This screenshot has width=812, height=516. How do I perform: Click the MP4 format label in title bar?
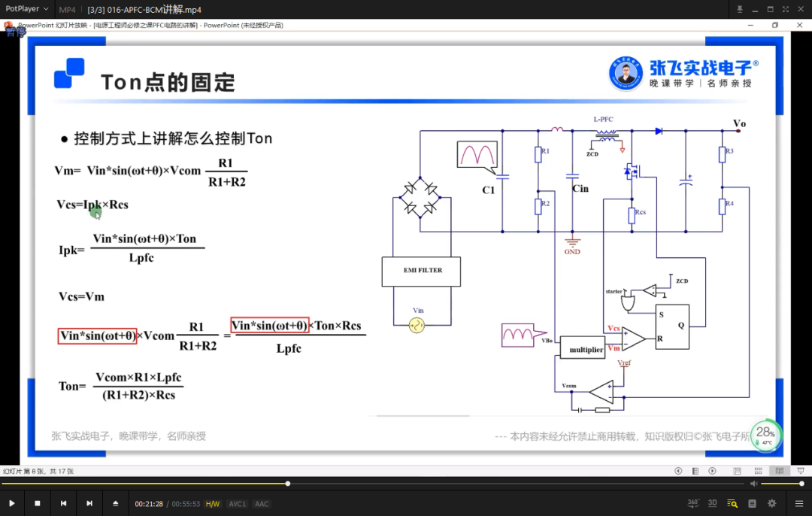[67, 9]
